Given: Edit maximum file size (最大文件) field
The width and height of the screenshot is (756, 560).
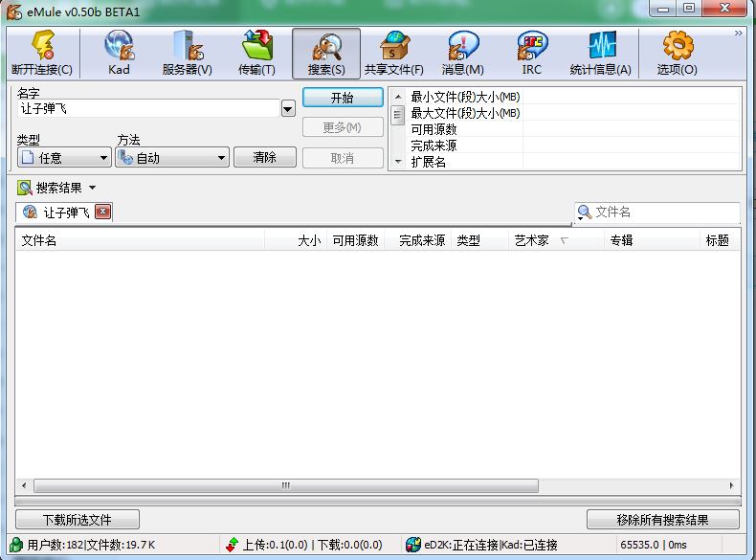Looking at the screenshot, I should coord(632,113).
